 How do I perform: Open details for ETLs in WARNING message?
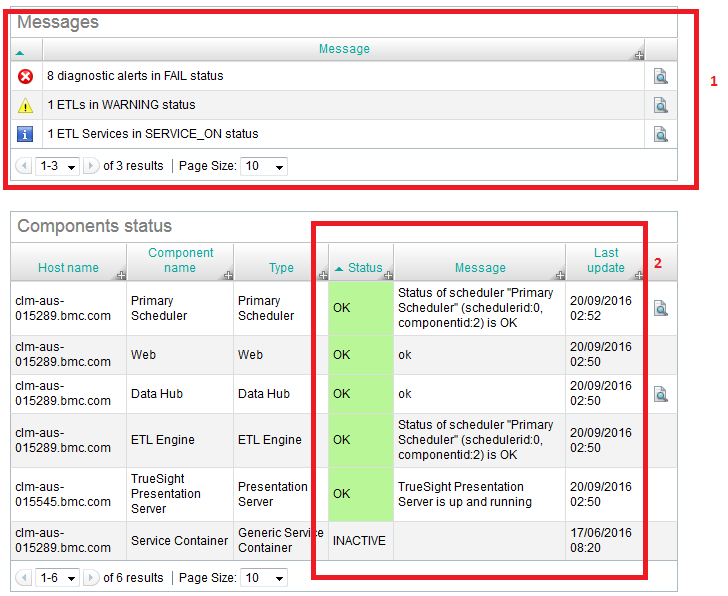(x=661, y=105)
